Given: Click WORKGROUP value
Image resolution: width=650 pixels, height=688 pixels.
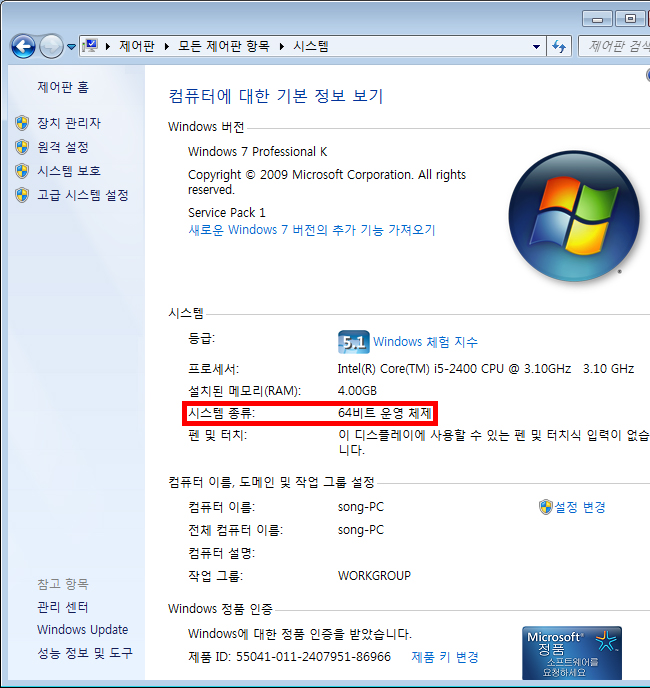Looking at the screenshot, I should [x=374, y=576].
